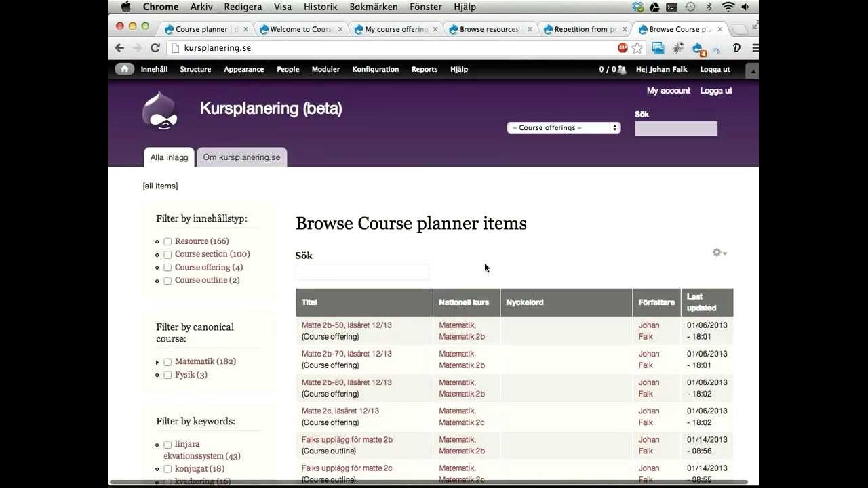
Task: Reload the page with the refresh icon
Action: (x=155, y=48)
